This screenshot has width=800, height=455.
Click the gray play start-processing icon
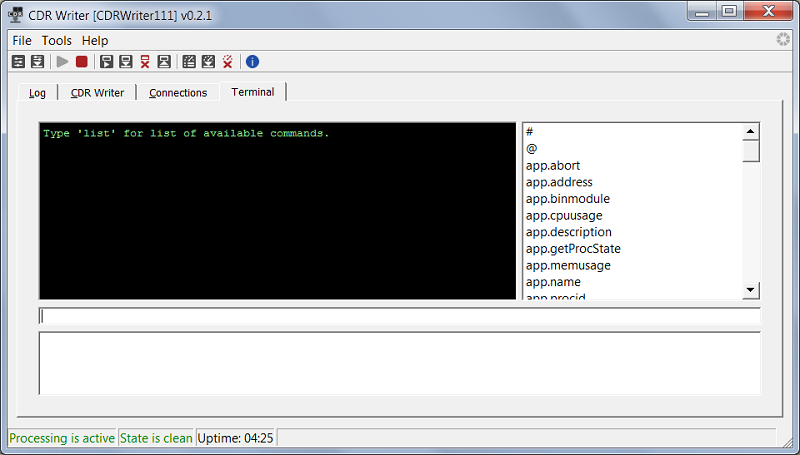click(62, 62)
